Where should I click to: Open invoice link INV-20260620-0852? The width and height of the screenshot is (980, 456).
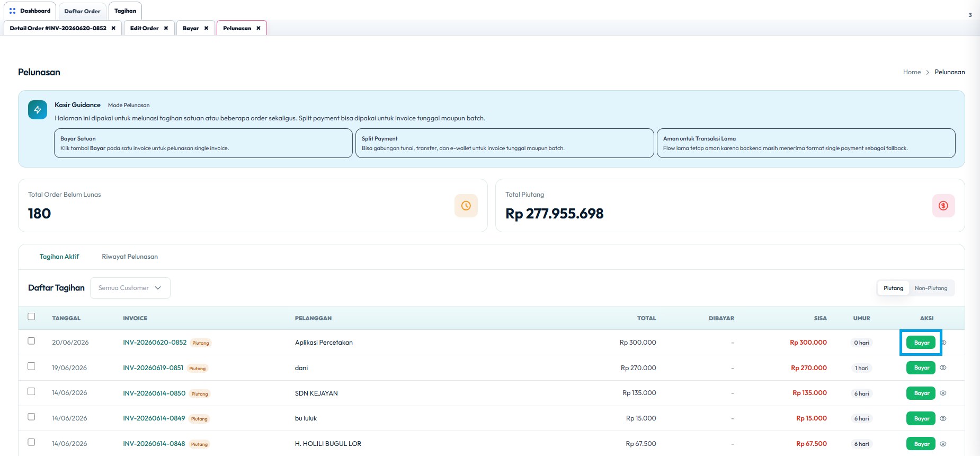[155, 343]
